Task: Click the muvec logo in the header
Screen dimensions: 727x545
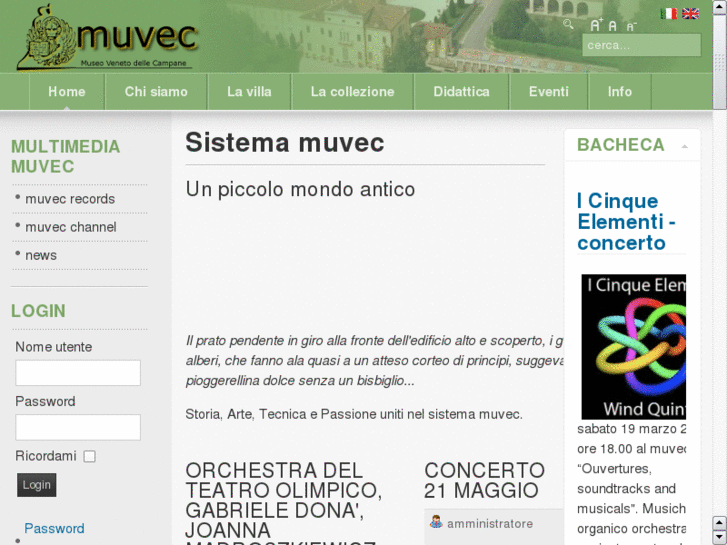Action: click(x=108, y=37)
